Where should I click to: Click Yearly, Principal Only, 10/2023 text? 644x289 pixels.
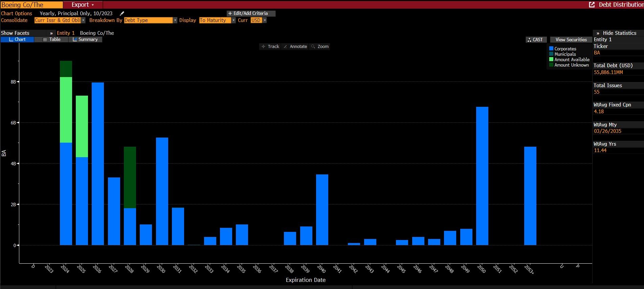click(76, 14)
